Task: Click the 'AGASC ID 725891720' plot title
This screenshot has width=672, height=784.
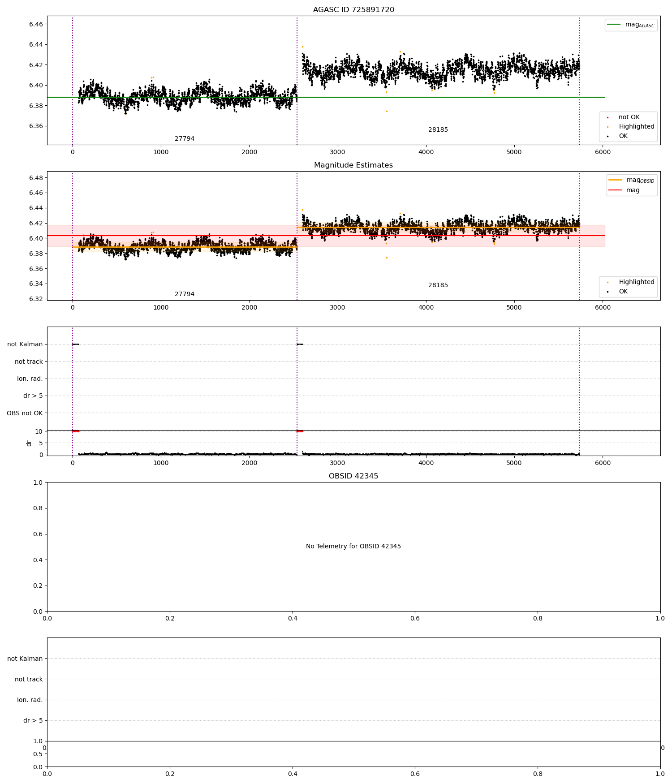Action: pos(353,10)
